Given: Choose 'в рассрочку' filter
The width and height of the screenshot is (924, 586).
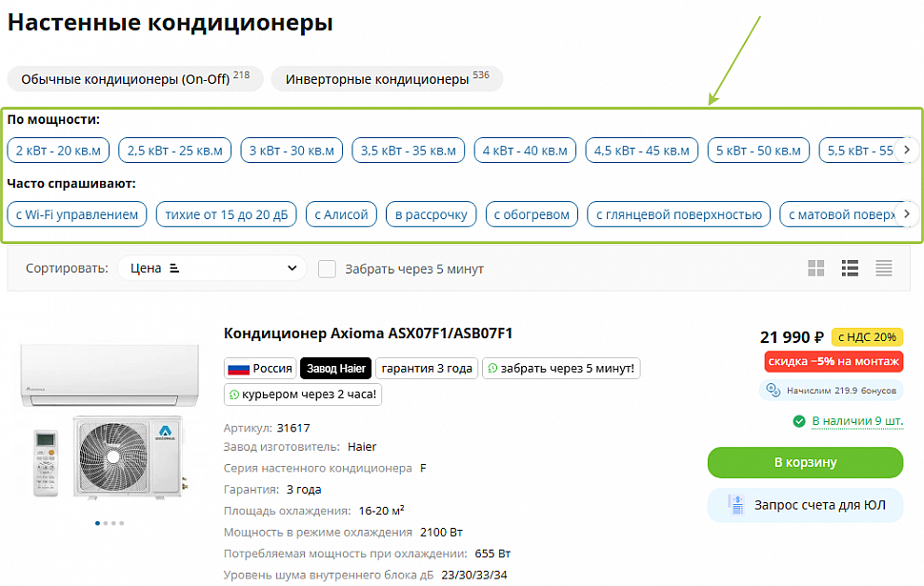Looking at the screenshot, I should (432, 214).
